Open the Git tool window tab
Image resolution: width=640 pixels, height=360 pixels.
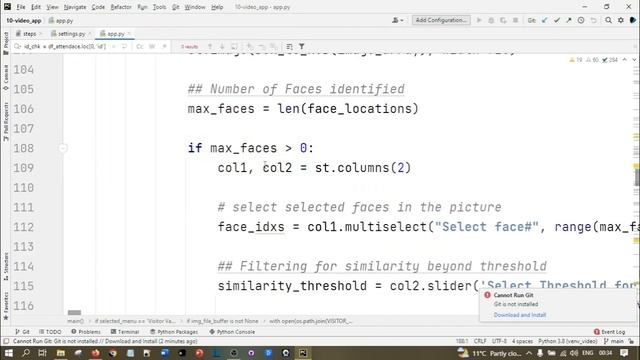(x=22, y=332)
